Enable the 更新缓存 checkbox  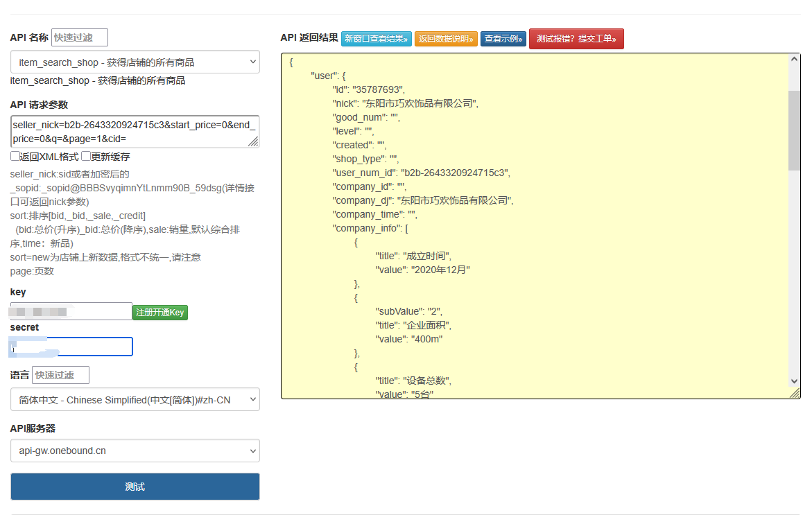86,157
